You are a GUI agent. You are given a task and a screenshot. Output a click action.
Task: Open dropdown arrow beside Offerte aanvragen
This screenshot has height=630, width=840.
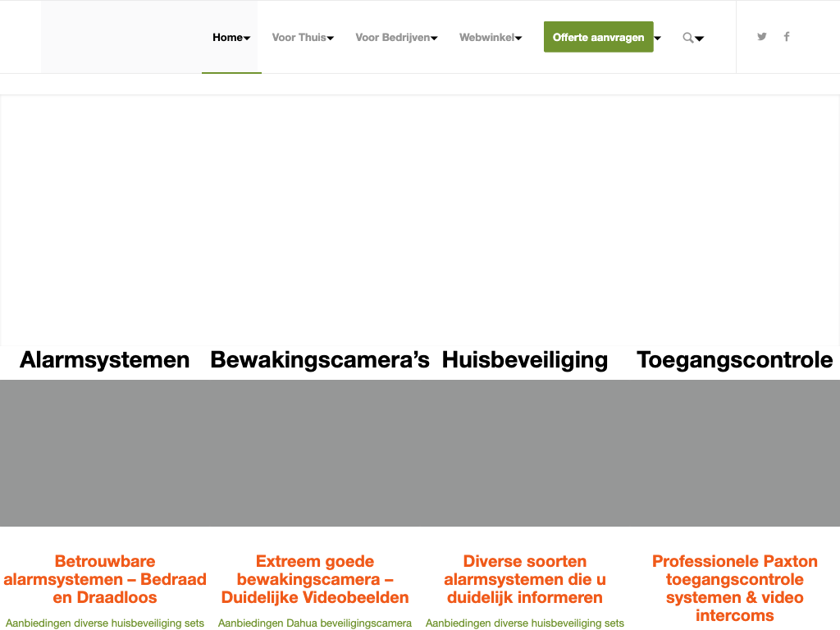pos(658,38)
